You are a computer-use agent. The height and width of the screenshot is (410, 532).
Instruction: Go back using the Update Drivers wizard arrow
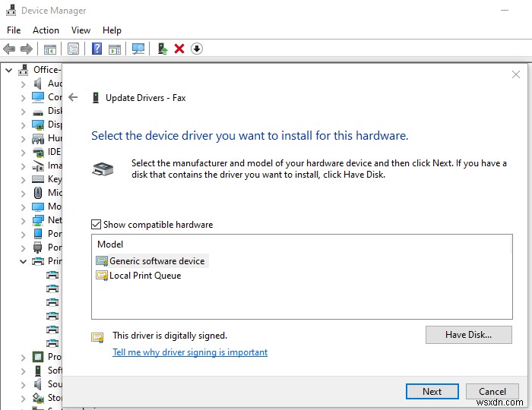click(73, 97)
